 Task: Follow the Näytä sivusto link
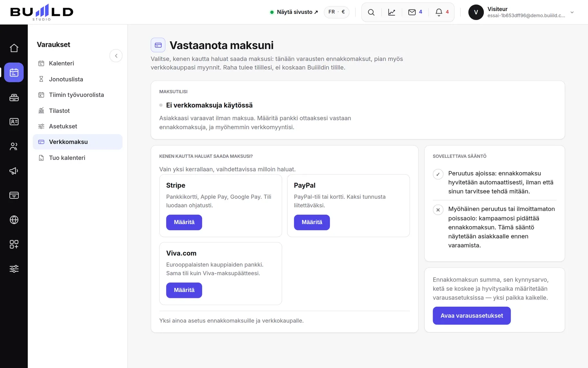click(x=294, y=12)
